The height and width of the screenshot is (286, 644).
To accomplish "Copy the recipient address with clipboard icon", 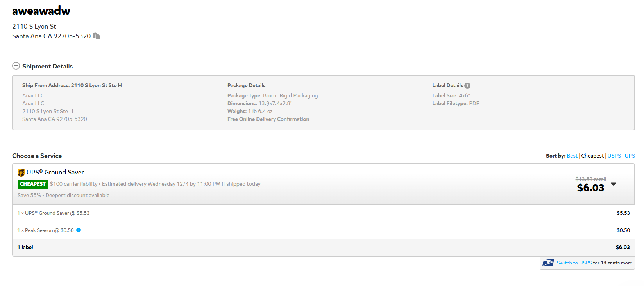I will (x=96, y=36).
